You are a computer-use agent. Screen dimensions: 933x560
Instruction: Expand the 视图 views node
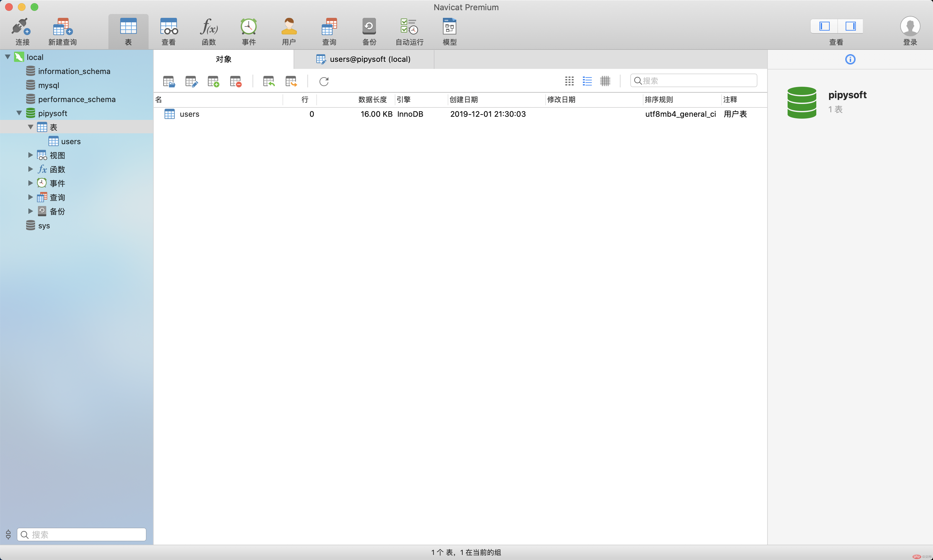pos(31,155)
